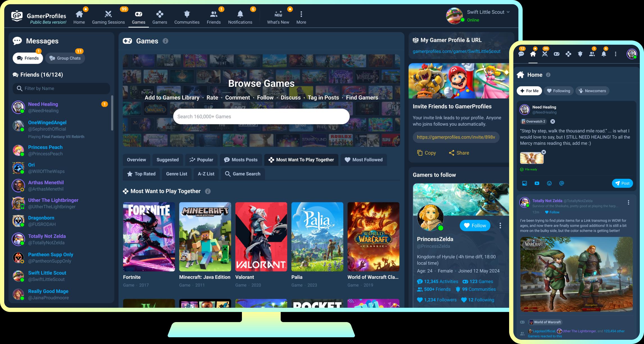Open Friends in the desktop top navigation
The width and height of the screenshot is (644, 344).
coord(214,17)
